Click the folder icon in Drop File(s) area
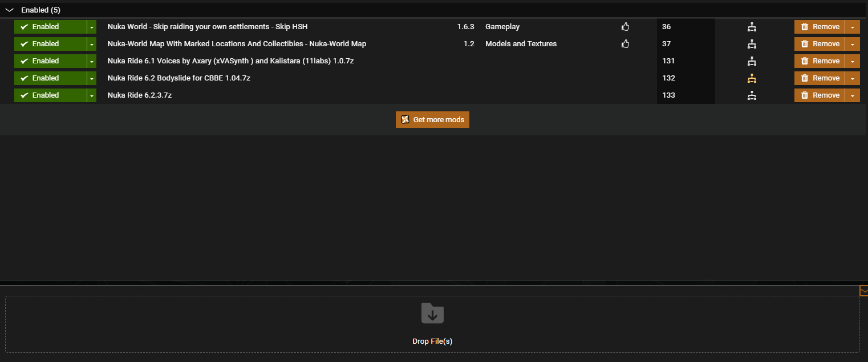 (432, 313)
